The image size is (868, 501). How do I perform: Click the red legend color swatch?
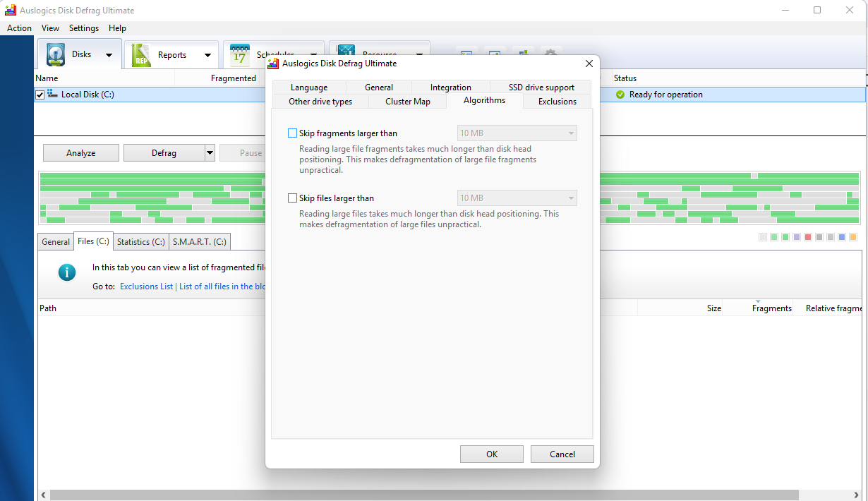click(808, 237)
